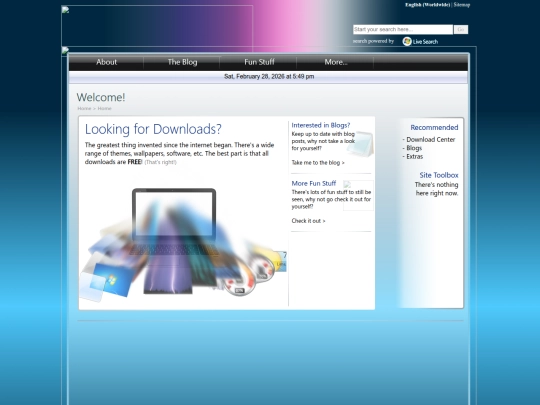Open the Sitemap link
Viewport: 540px width, 405px height.
point(462,5)
